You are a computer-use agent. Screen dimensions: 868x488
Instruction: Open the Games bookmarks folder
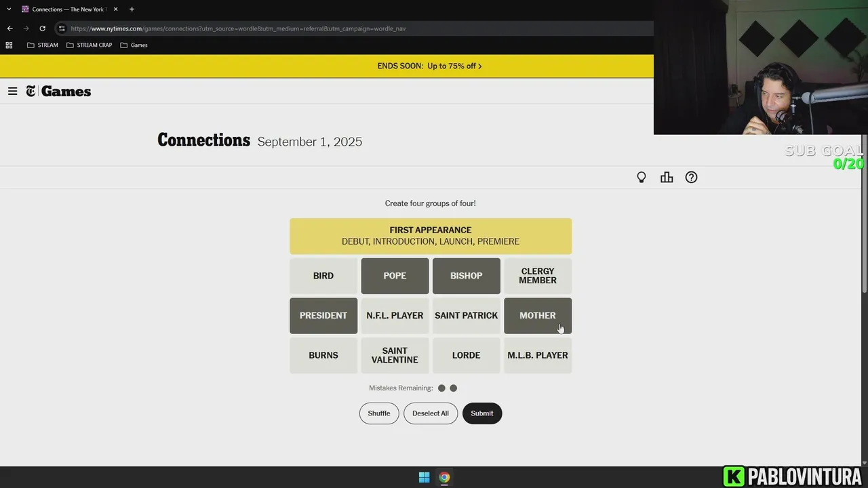point(134,45)
